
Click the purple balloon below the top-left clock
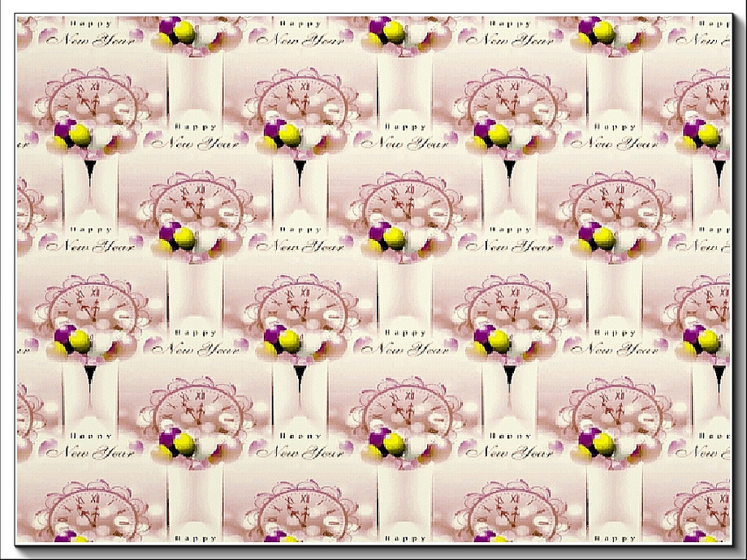click(x=64, y=130)
